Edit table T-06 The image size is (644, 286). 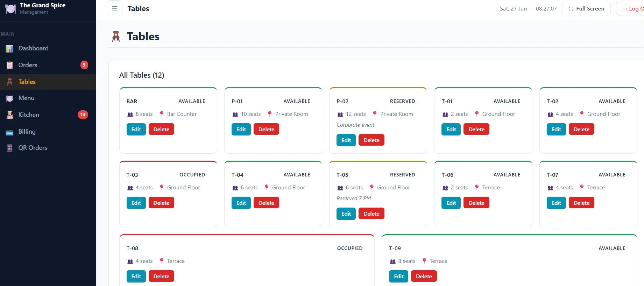451,203
